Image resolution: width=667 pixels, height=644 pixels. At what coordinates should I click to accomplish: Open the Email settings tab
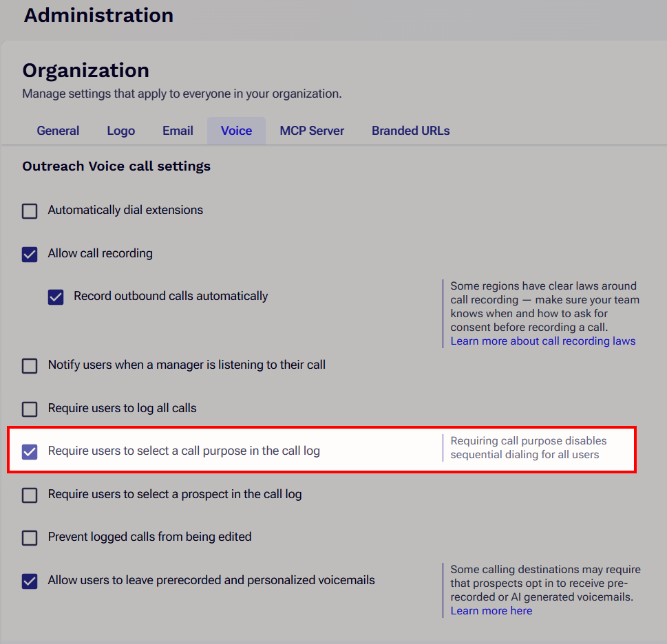coord(178,131)
